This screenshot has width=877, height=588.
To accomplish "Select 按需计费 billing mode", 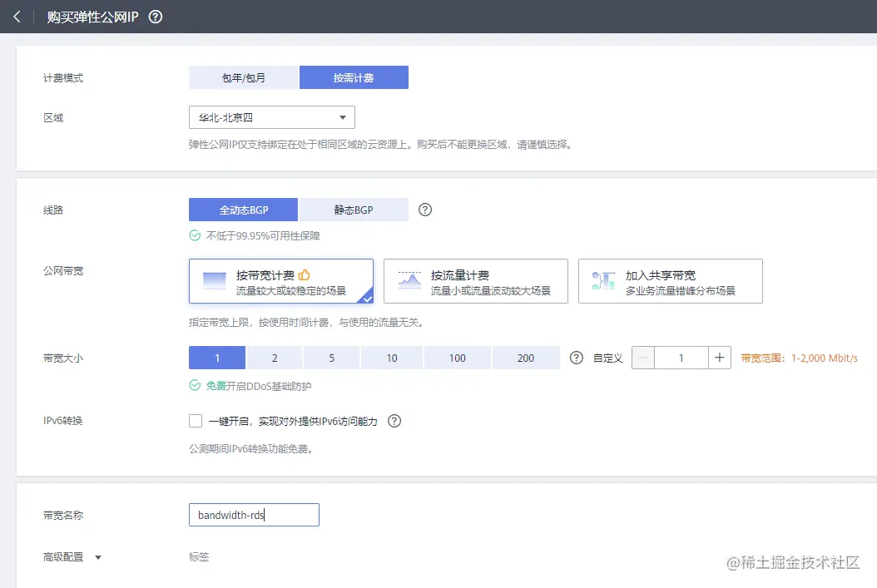I will pyautogui.click(x=354, y=77).
